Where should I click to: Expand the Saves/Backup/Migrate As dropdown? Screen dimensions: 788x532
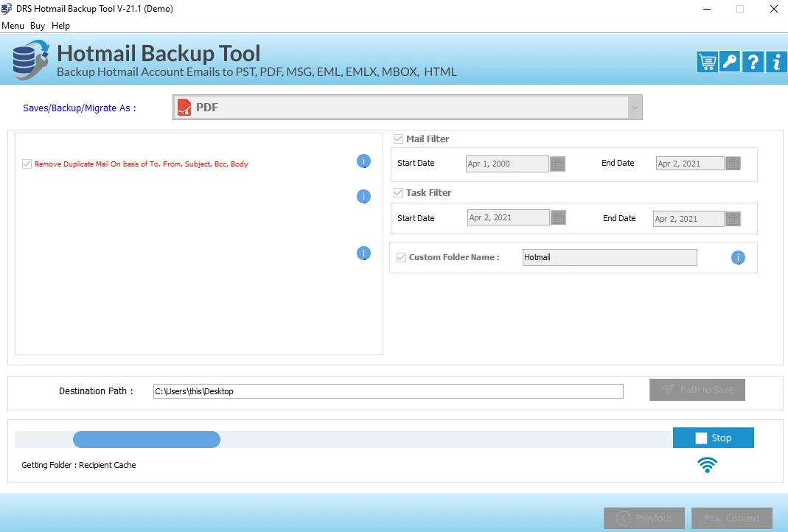(635, 107)
